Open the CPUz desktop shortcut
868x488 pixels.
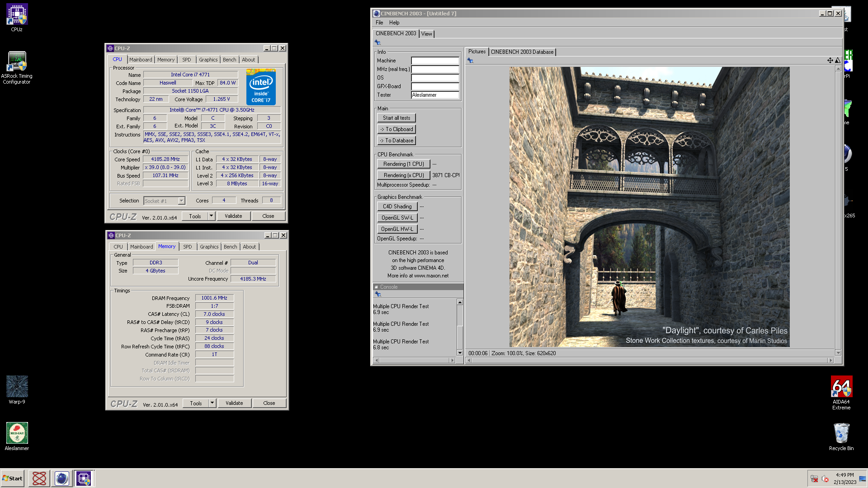(17, 18)
